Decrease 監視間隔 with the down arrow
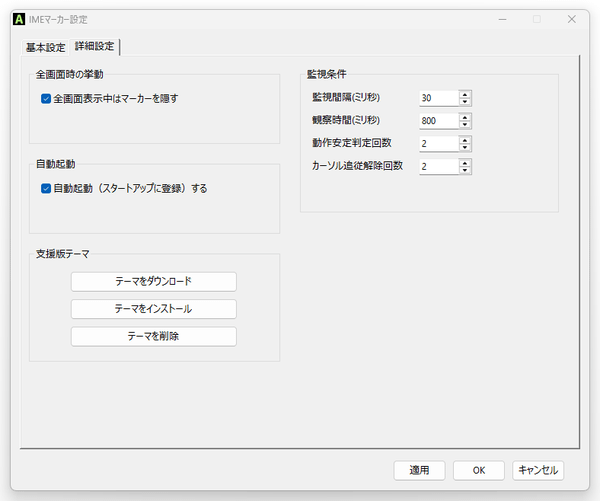The height and width of the screenshot is (501, 600). 465,102
